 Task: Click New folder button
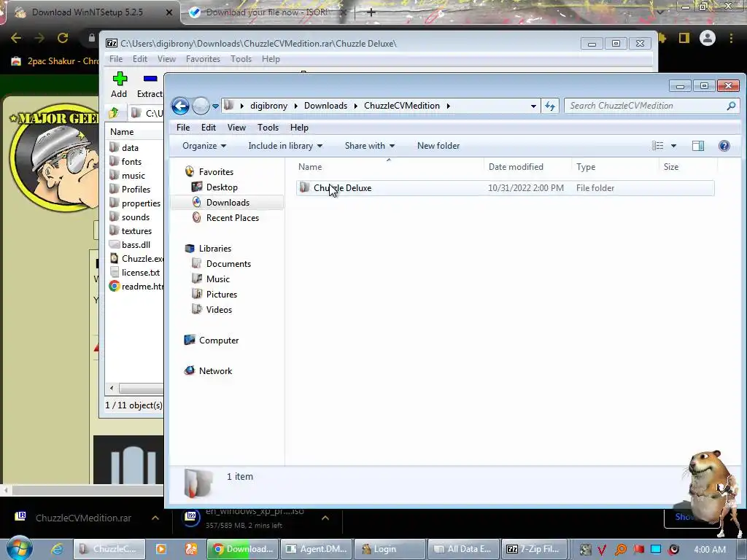pyautogui.click(x=438, y=146)
